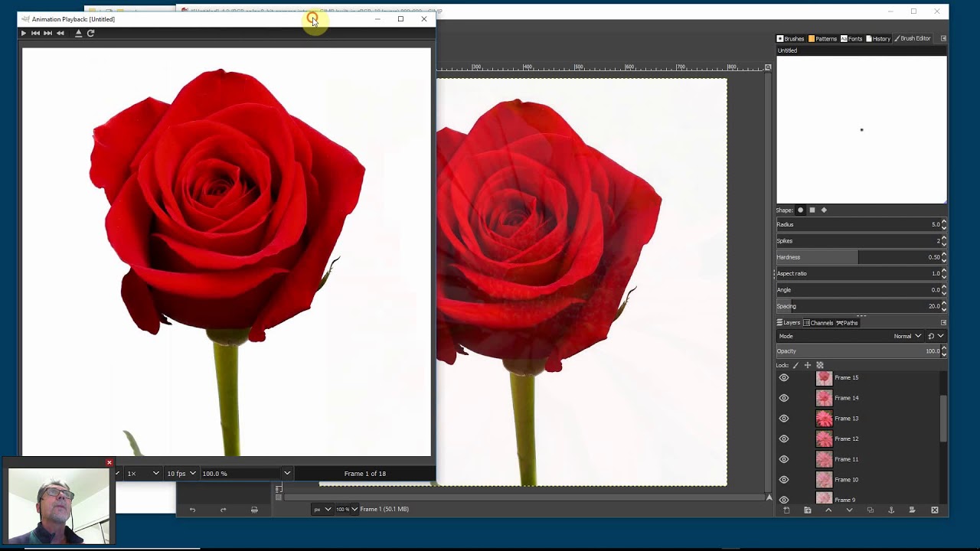Open the 10 fps frame rate dropdown
Image resolution: width=980 pixels, height=551 pixels.
(x=181, y=474)
